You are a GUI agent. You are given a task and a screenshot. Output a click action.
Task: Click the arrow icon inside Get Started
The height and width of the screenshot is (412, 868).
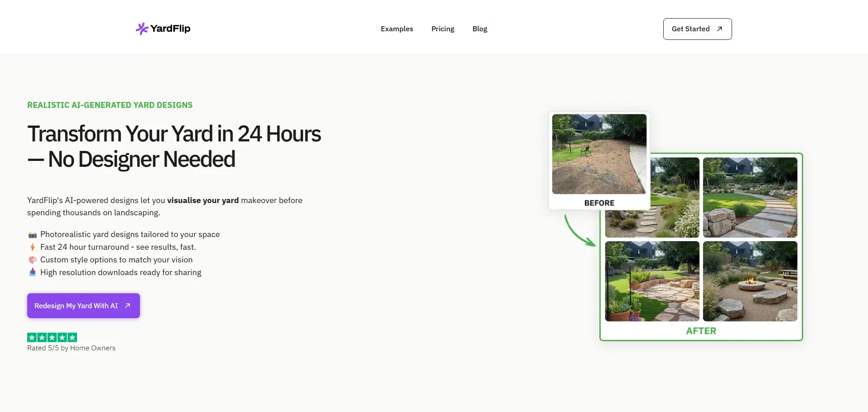[719, 29]
